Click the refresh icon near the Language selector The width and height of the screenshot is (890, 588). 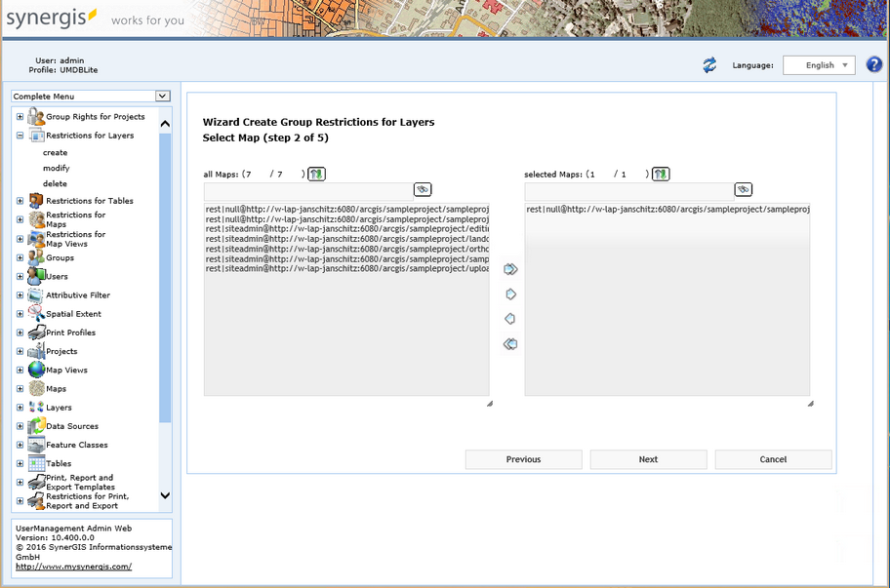coord(710,64)
